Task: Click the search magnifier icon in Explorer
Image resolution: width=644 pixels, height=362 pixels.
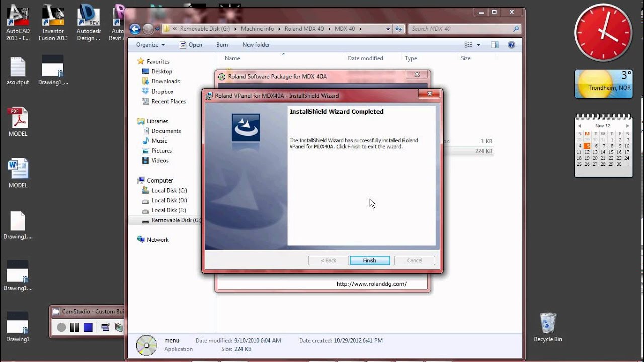Action: point(516,29)
